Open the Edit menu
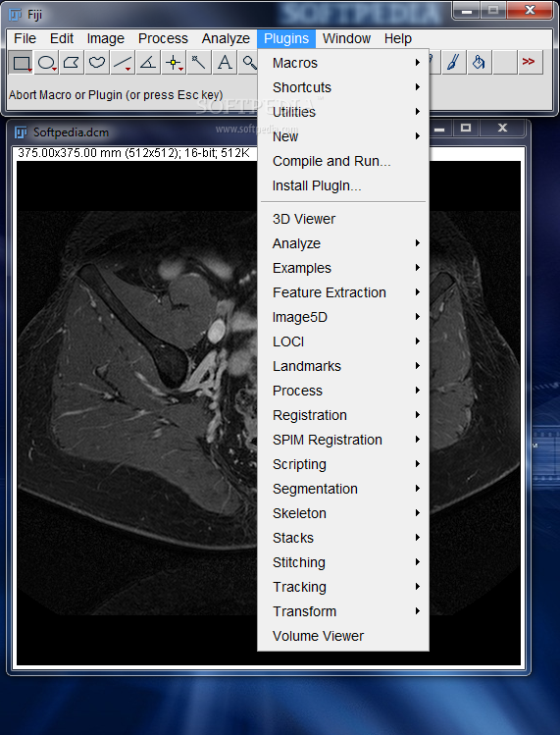 [x=62, y=38]
